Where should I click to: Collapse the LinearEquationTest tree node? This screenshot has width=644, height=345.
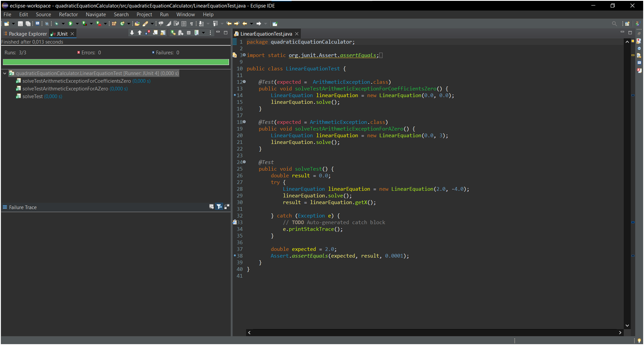coord(5,73)
